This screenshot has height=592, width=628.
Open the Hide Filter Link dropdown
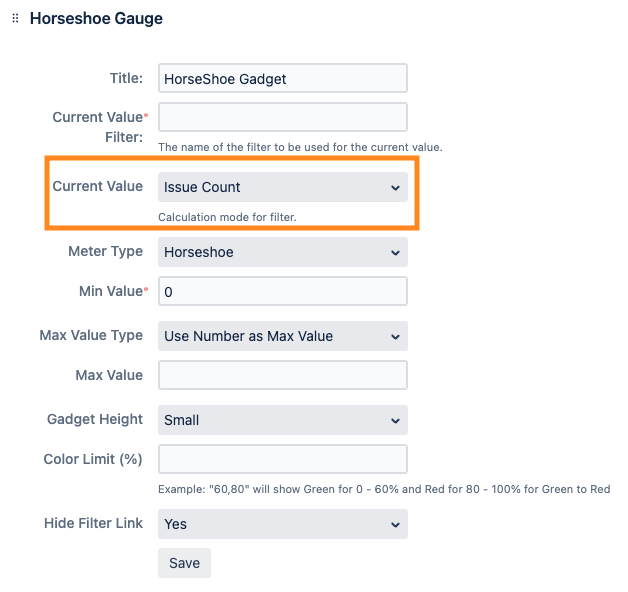point(282,524)
